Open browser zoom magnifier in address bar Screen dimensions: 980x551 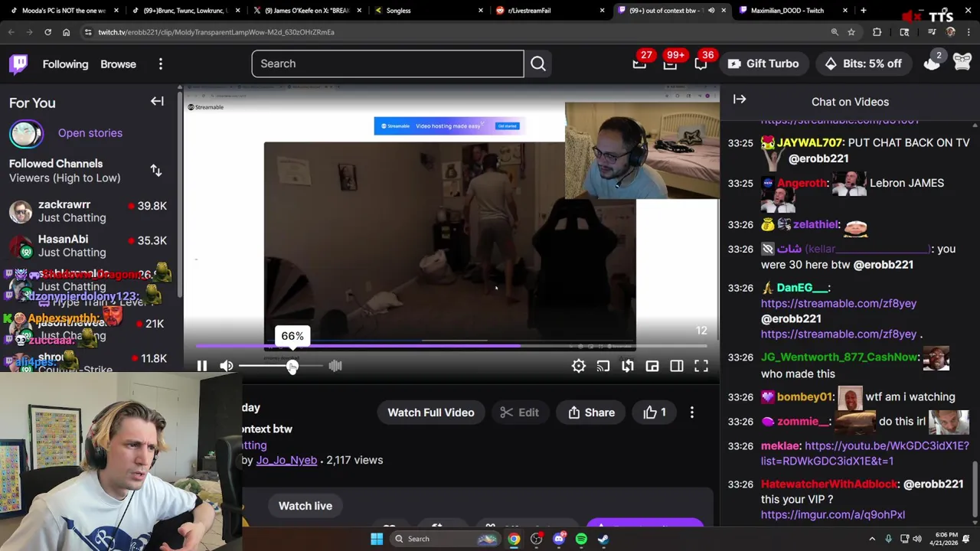835,32
